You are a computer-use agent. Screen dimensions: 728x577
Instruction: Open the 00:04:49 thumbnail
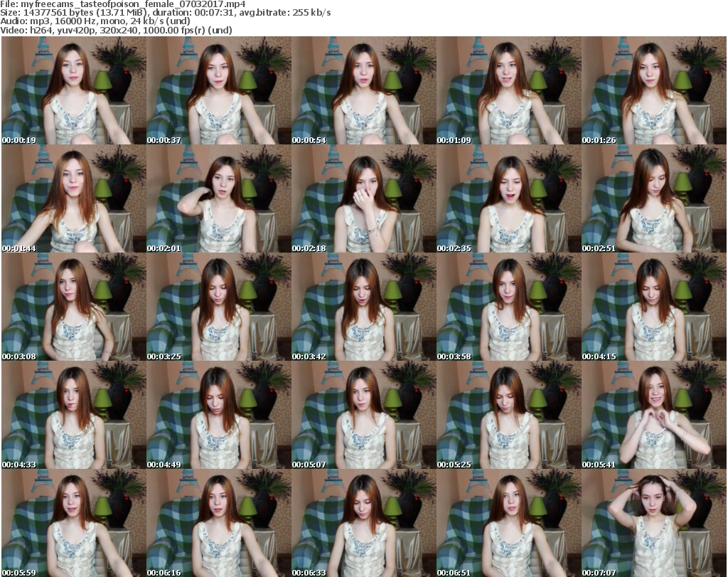tap(219, 415)
